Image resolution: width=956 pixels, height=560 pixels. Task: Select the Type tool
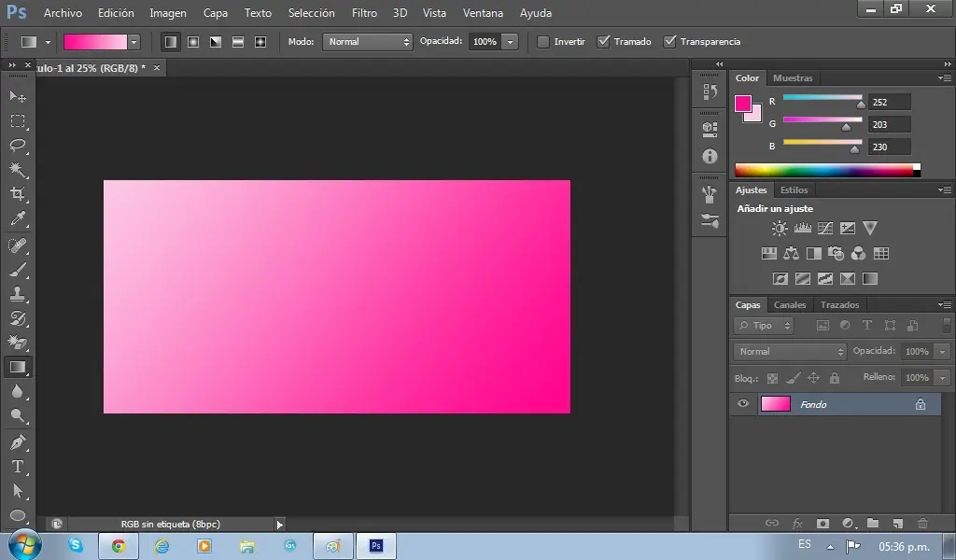(x=18, y=467)
